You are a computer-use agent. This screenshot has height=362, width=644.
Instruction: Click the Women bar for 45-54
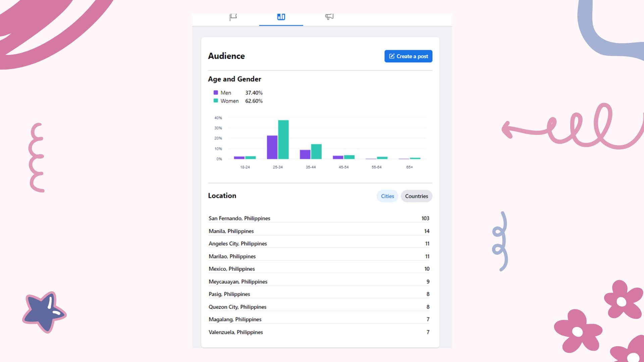pyautogui.click(x=349, y=157)
